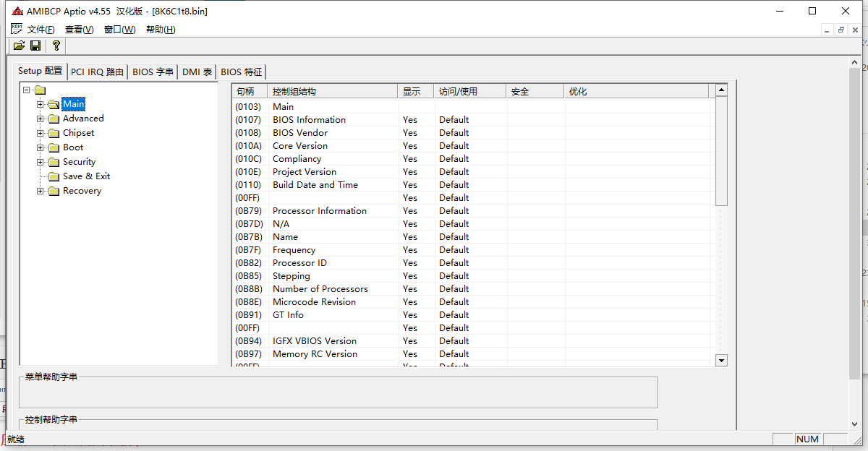Select the Main folder icon in the tree
Screen dimensions: 868x451
pyautogui.click(x=54, y=103)
